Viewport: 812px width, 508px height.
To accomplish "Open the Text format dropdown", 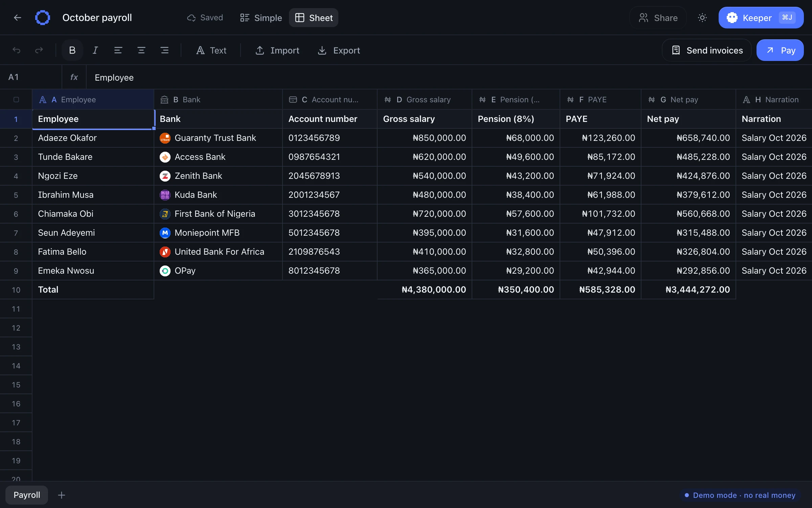I will (x=211, y=50).
